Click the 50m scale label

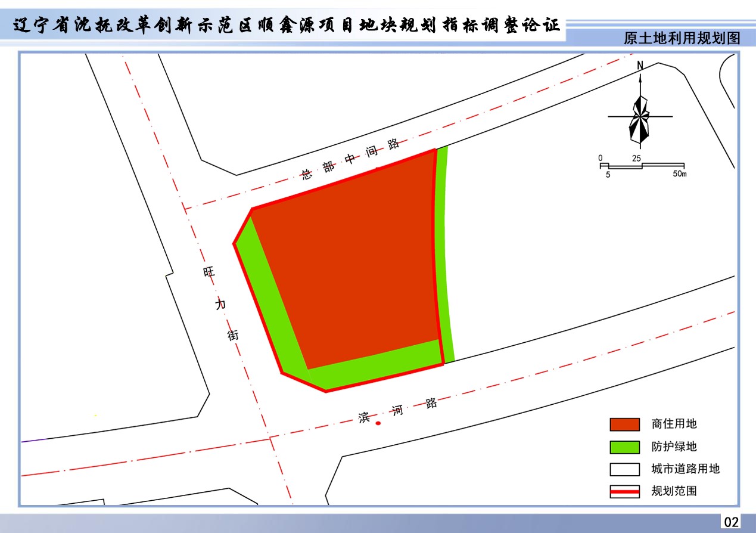680,175
